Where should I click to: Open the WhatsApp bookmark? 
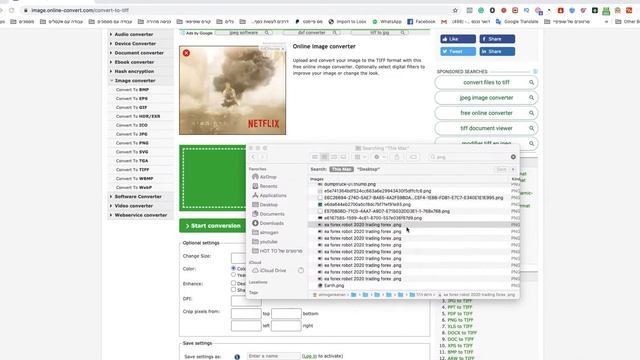pyautogui.click(x=387, y=22)
